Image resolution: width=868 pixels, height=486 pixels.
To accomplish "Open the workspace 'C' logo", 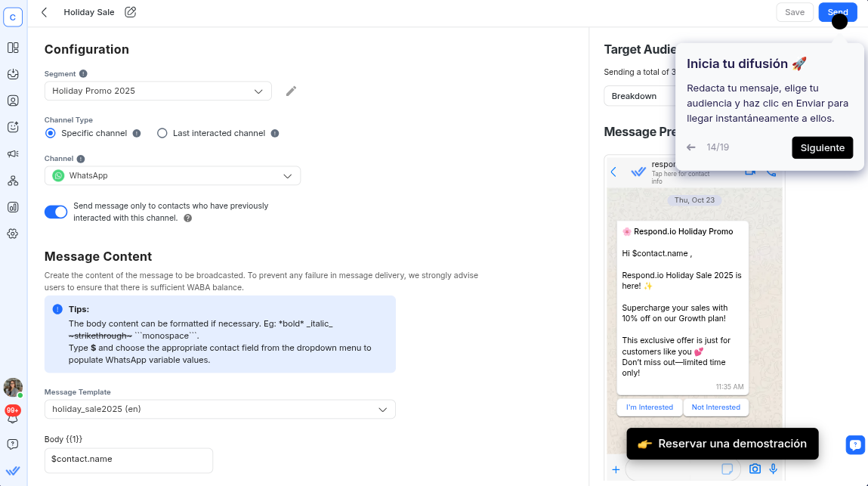I will point(13,17).
